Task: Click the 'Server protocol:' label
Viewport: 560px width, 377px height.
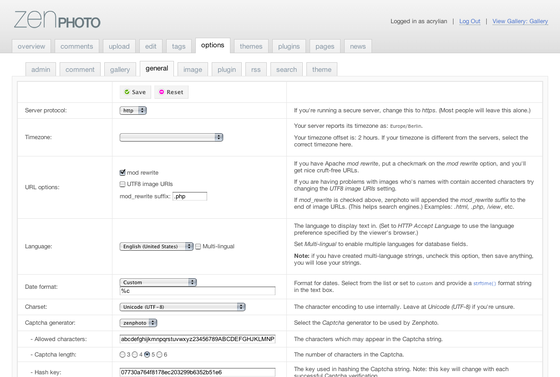Action: (x=46, y=111)
